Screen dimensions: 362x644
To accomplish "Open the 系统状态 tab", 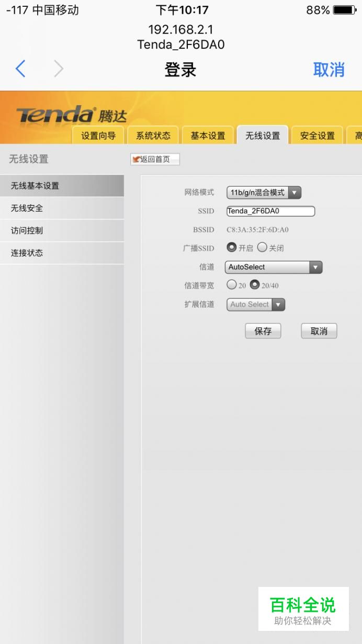I will click(x=153, y=136).
